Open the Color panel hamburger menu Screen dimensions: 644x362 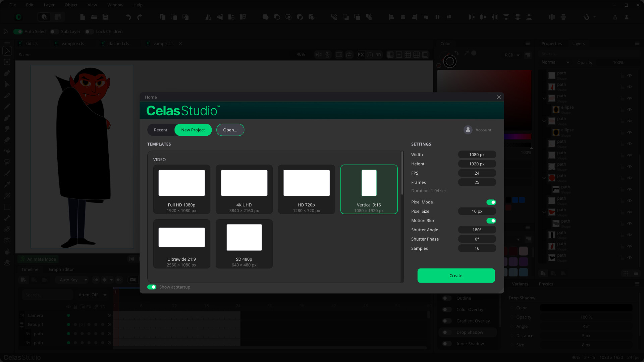click(528, 44)
